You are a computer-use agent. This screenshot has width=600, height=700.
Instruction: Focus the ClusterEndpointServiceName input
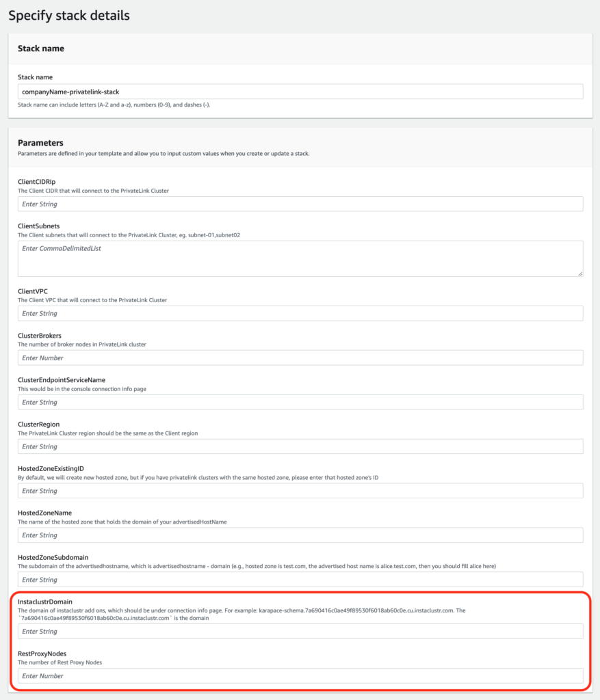[300, 402]
